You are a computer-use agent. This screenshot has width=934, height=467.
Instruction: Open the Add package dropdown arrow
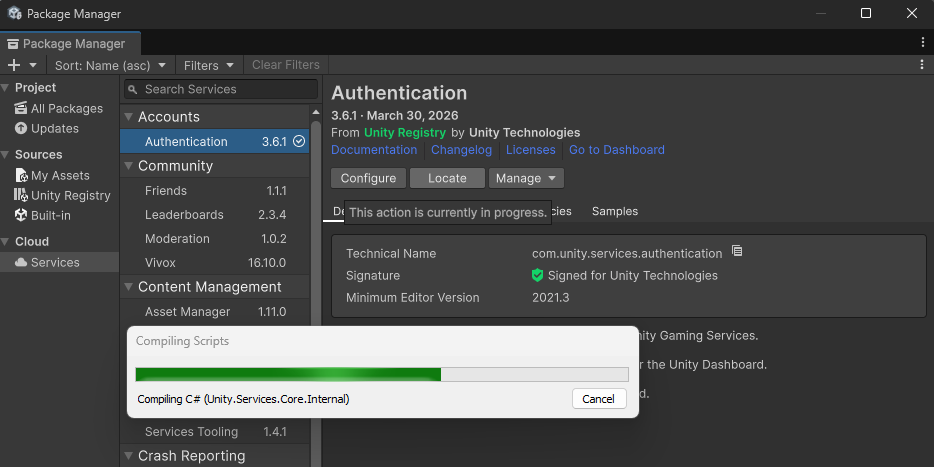(x=33, y=65)
